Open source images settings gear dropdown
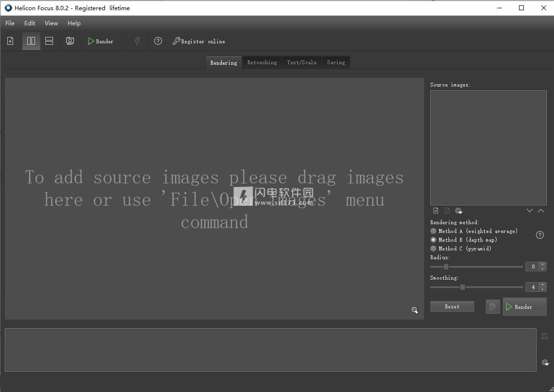This screenshot has width=554, height=392. (459, 211)
